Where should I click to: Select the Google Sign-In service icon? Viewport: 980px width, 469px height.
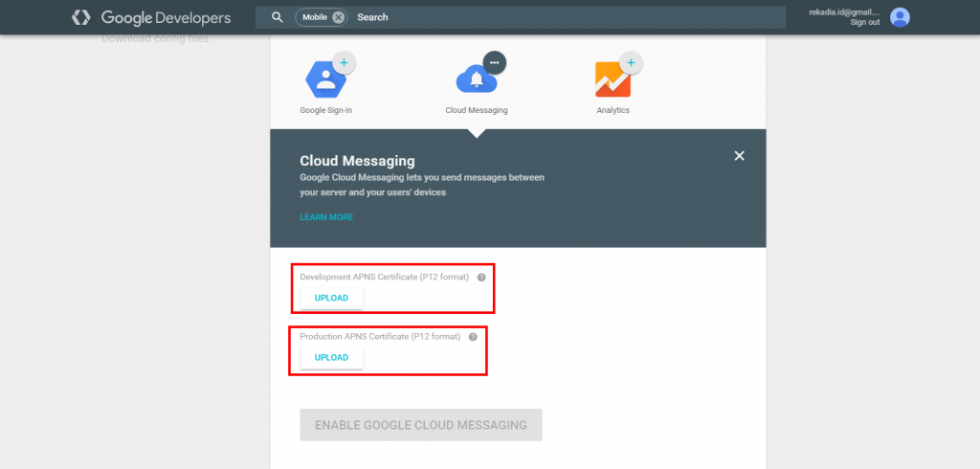point(325,80)
